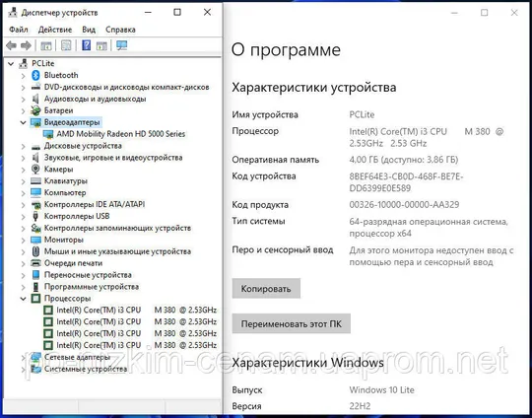Open the Действие menu
This screenshot has height=418, width=532.
[x=55, y=30]
